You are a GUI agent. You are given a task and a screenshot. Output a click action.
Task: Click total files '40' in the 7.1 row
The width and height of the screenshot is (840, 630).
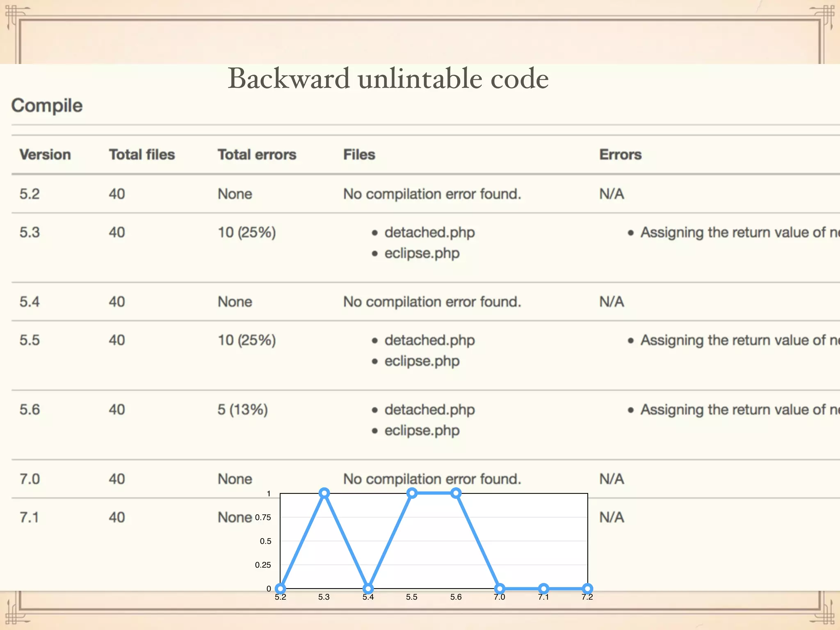pyautogui.click(x=117, y=518)
